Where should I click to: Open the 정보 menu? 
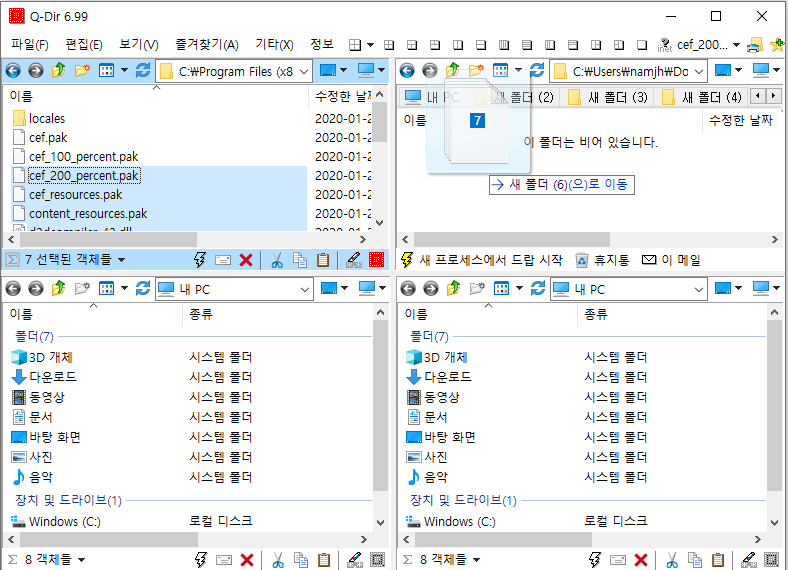[x=322, y=45]
